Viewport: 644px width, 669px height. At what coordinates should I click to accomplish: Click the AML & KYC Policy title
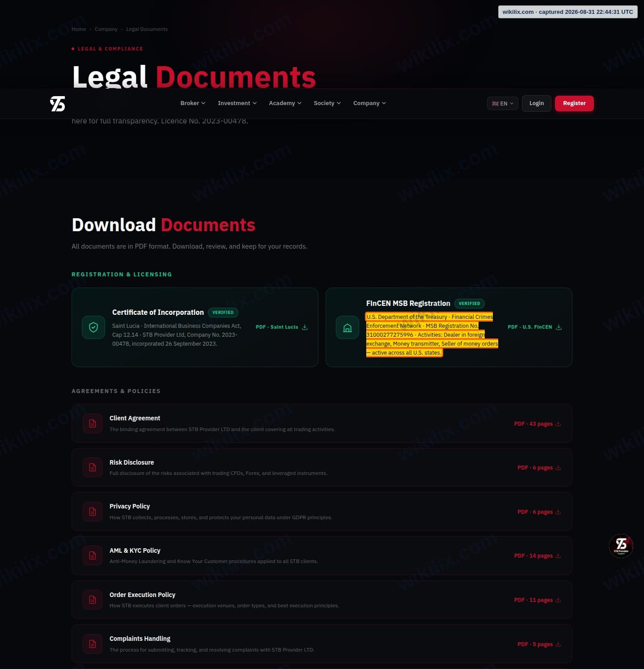point(135,550)
